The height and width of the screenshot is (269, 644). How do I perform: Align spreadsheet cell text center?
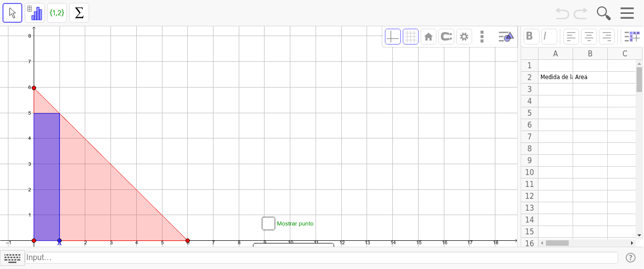click(589, 36)
